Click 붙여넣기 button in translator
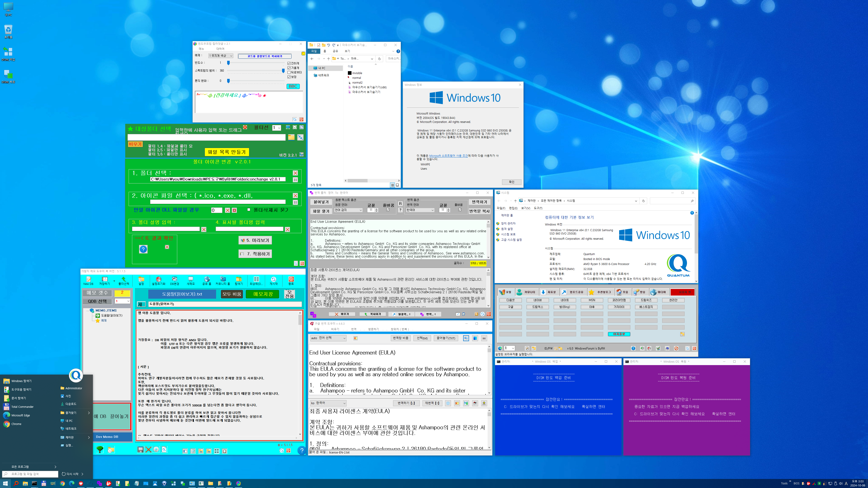This screenshot has width=868, height=488. pyautogui.click(x=321, y=202)
